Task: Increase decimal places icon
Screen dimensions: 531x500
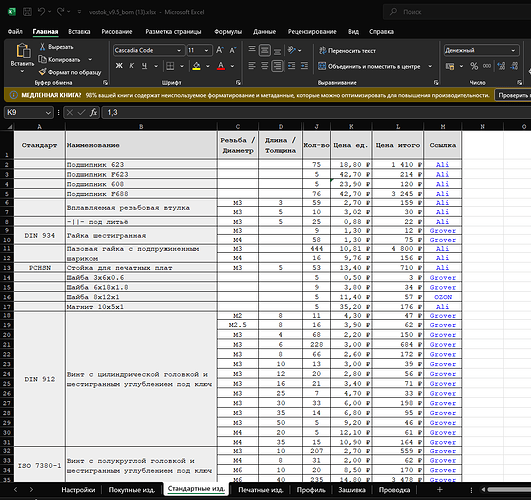Action: (501, 66)
